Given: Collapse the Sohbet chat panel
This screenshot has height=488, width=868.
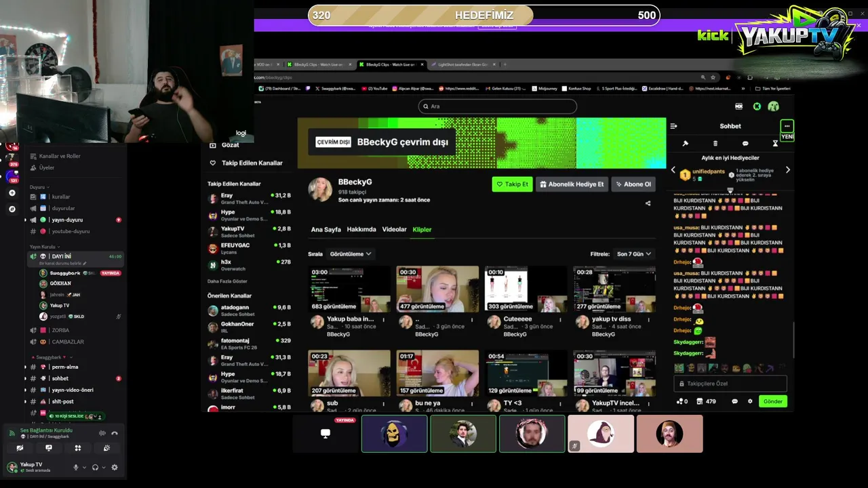Looking at the screenshot, I should click(x=673, y=126).
